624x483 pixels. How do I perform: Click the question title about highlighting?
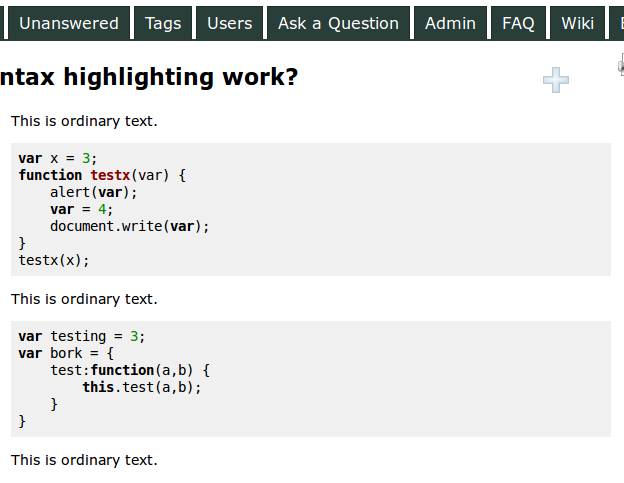click(x=149, y=77)
